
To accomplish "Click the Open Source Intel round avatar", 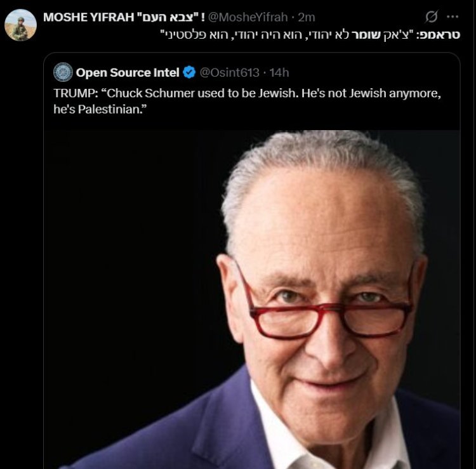I will 63,72.
